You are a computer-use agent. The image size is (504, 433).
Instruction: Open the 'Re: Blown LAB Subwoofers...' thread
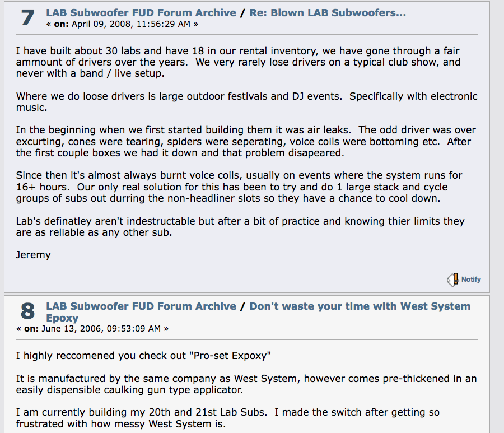click(x=328, y=12)
